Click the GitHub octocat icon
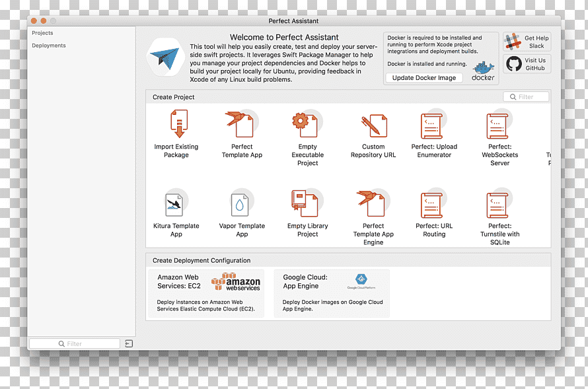The width and height of the screenshot is (588, 389). (x=514, y=63)
